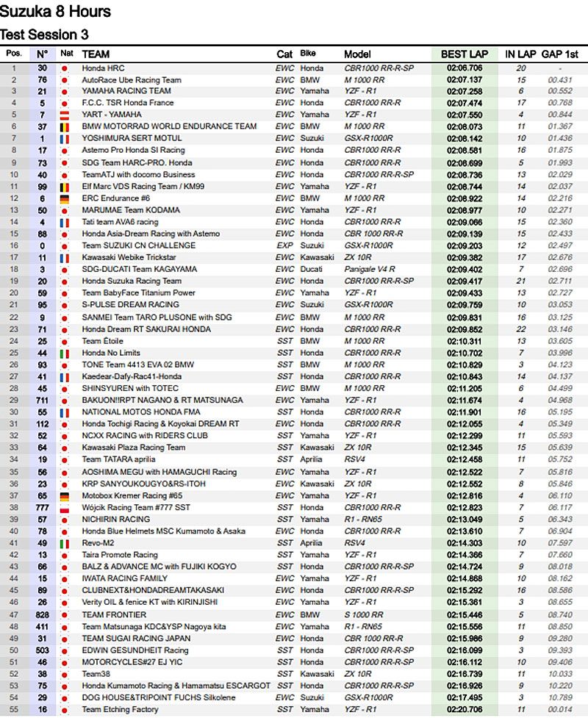This screenshot has width=588, height=718.
Task: Click Honda HRC's best lap time 02:06.706
Action: (x=465, y=68)
